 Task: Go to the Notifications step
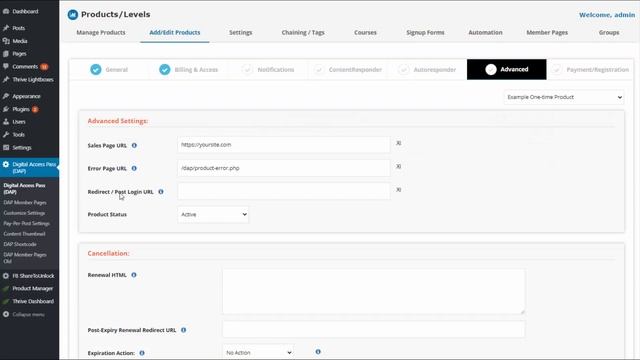point(268,69)
